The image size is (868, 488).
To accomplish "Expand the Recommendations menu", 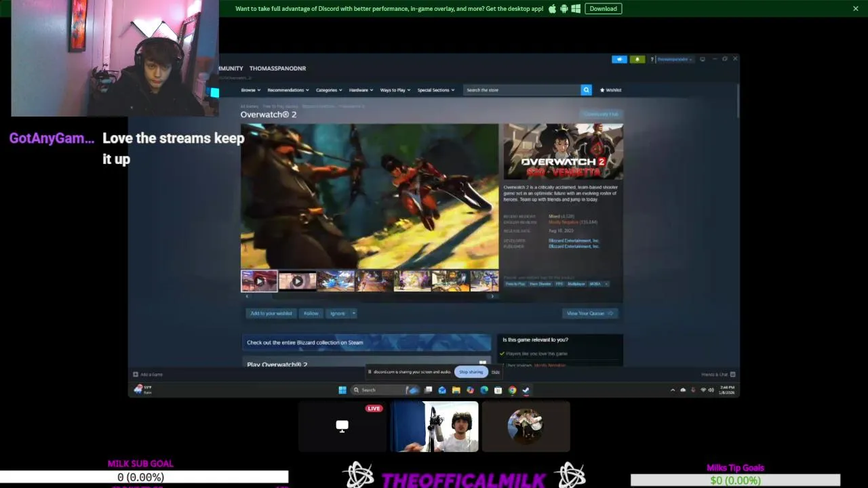I will pyautogui.click(x=288, y=90).
